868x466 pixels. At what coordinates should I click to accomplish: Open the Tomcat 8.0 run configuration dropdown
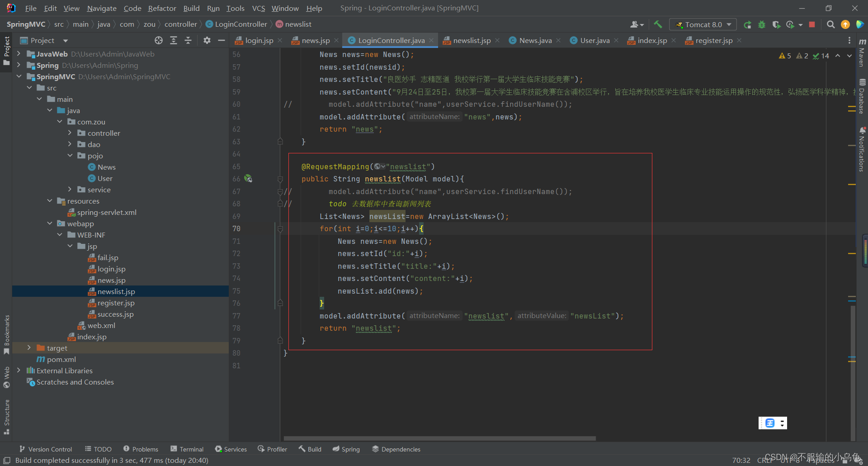703,24
